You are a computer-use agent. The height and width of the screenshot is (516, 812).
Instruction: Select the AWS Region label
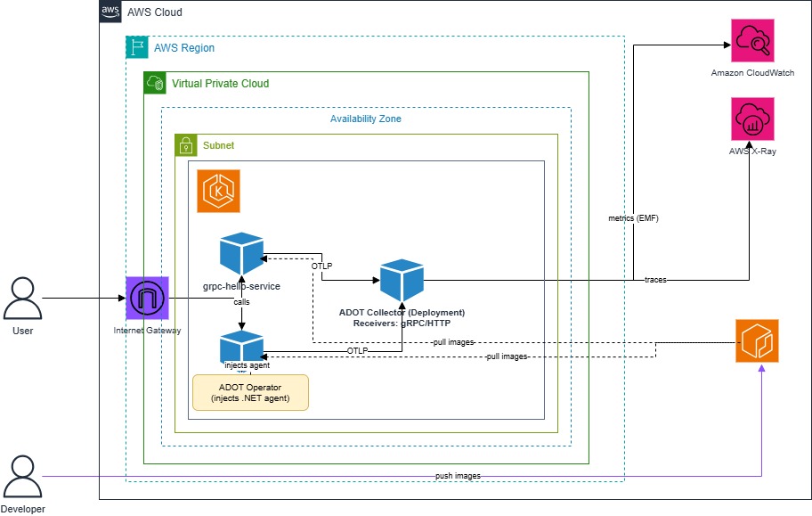pyautogui.click(x=183, y=48)
